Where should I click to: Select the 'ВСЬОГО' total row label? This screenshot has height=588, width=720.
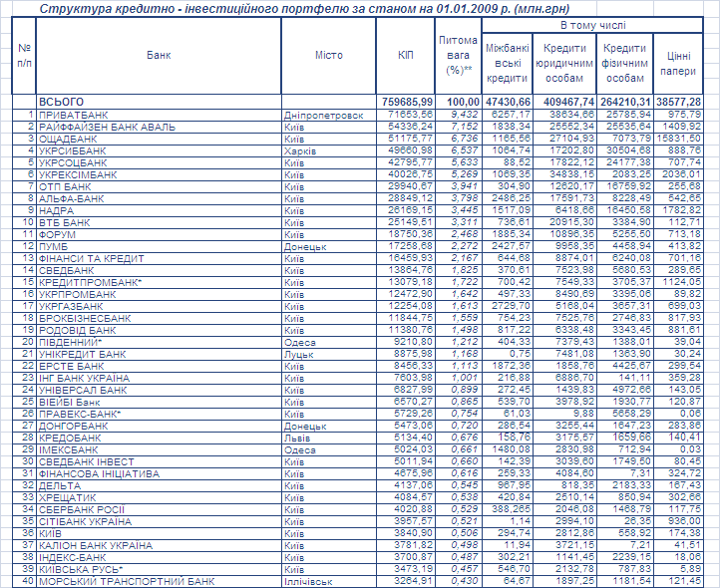coord(159,102)
